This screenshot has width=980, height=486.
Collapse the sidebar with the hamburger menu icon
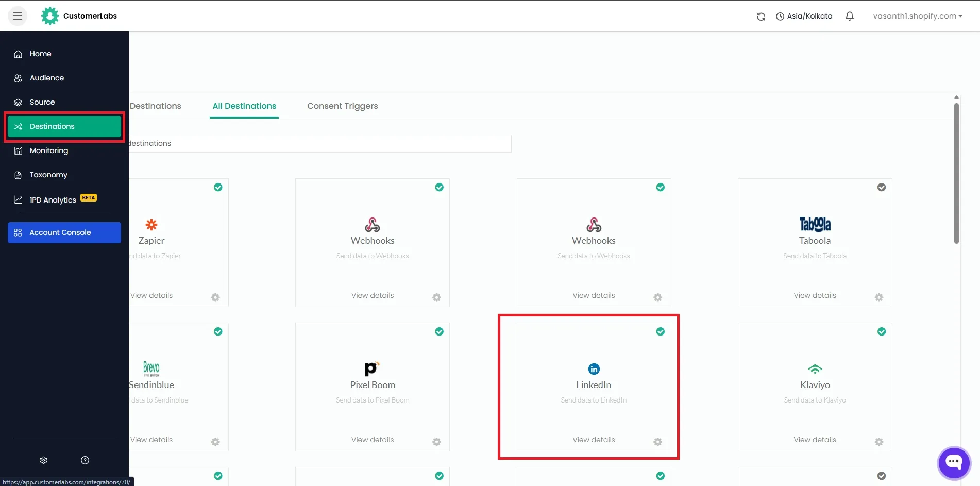[x=18, y=16]
